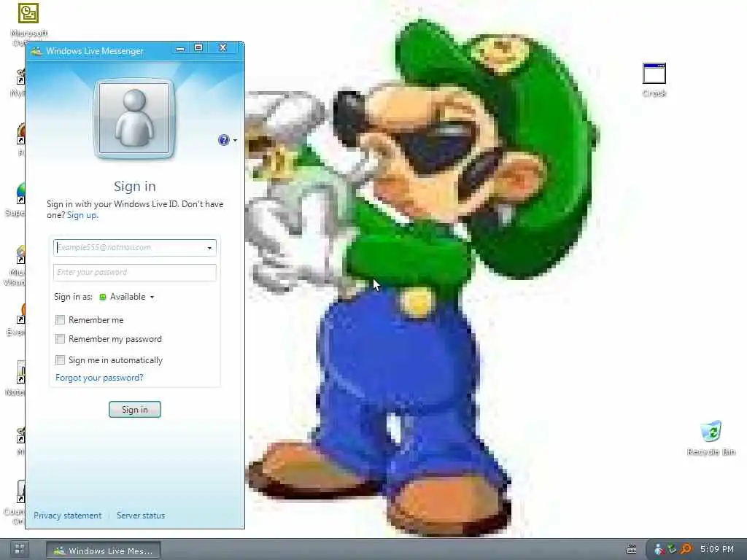Click the green checkmark tray icon
The image size is (747, 560).
click(673, 550)
